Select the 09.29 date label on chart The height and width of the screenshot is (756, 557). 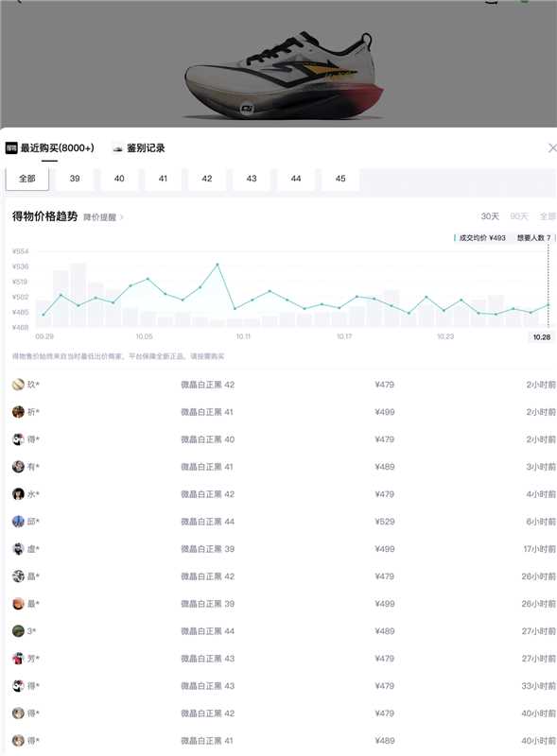(44, 336)
